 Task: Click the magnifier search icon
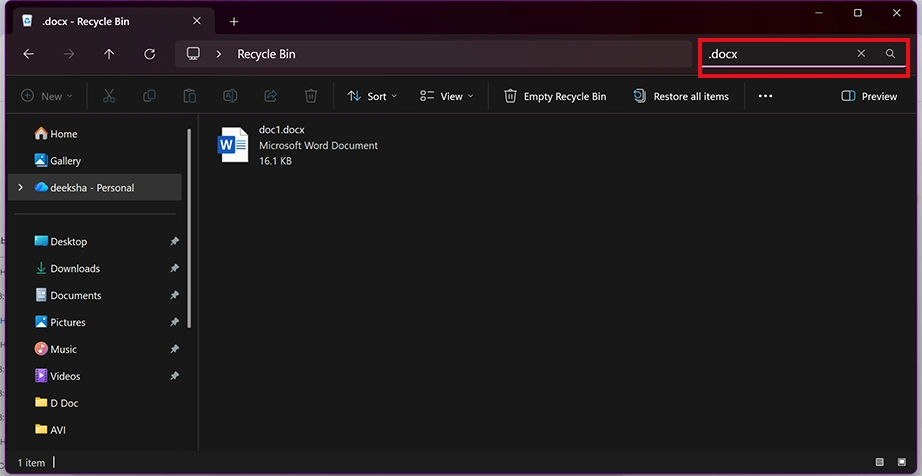pyautogui.click(x=890, y=53)
